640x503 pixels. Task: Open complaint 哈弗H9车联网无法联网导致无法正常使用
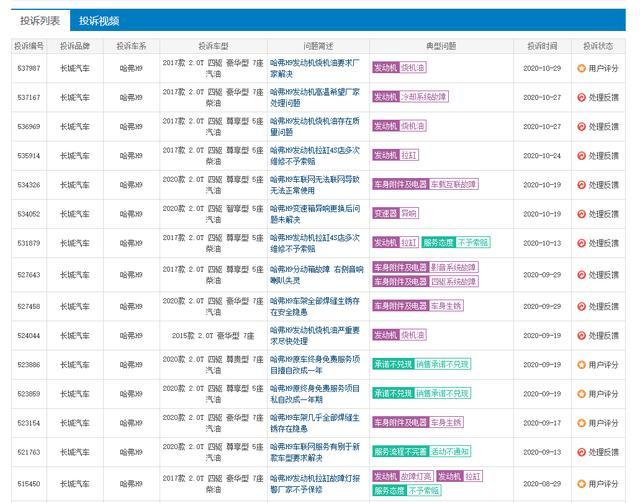pos(315,185)
